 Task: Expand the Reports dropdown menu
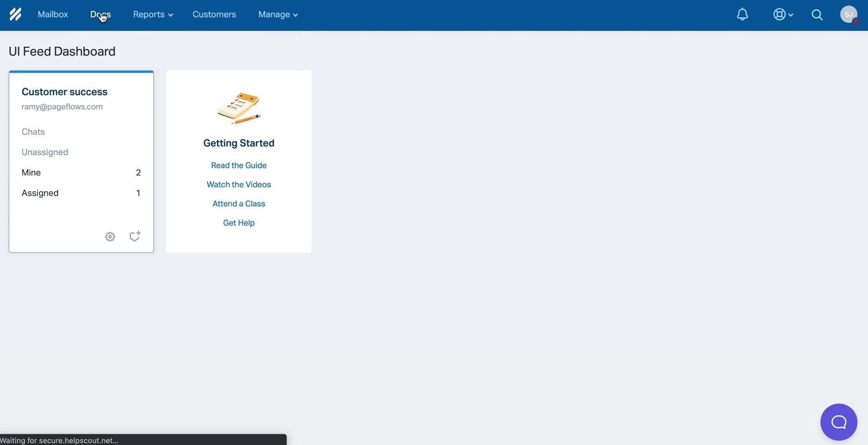click(153, 14)
